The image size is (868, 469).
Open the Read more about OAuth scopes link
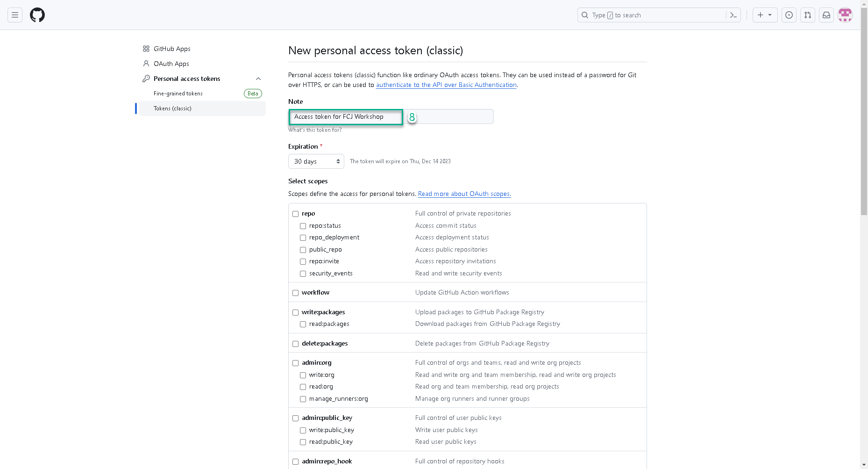[x=464, y=194]
